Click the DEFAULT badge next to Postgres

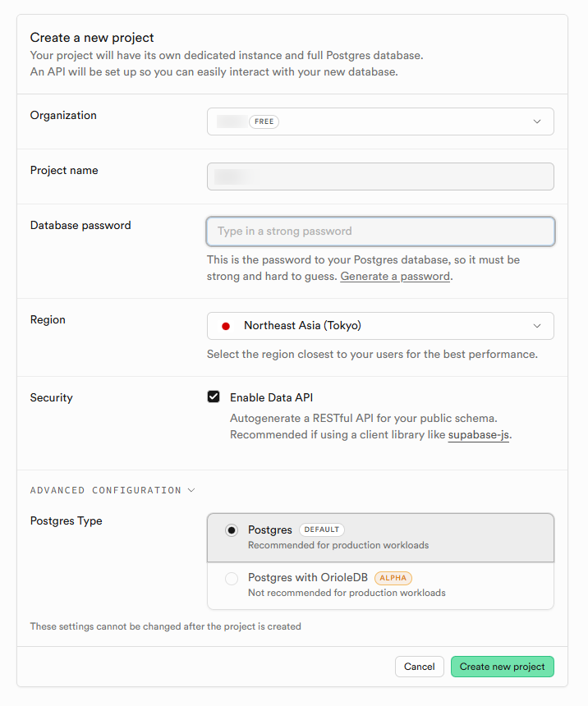pyautogui.click(x=321, y=530)
